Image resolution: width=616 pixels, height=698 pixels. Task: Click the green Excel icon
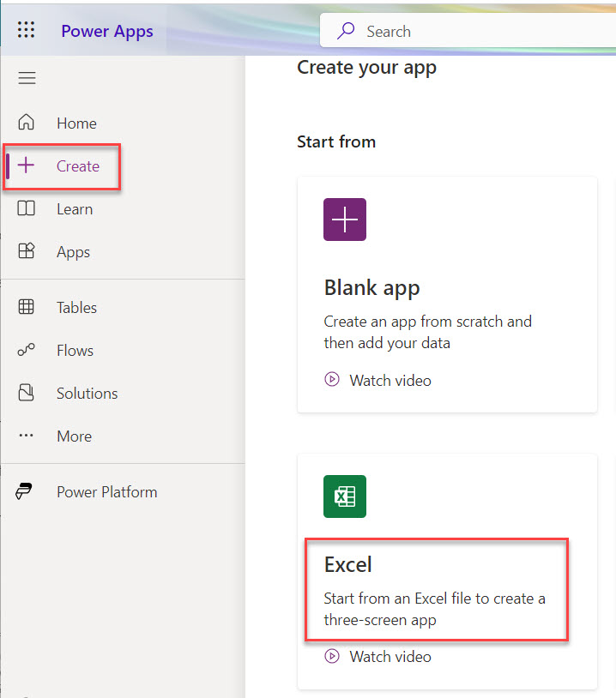coord(345,496)
